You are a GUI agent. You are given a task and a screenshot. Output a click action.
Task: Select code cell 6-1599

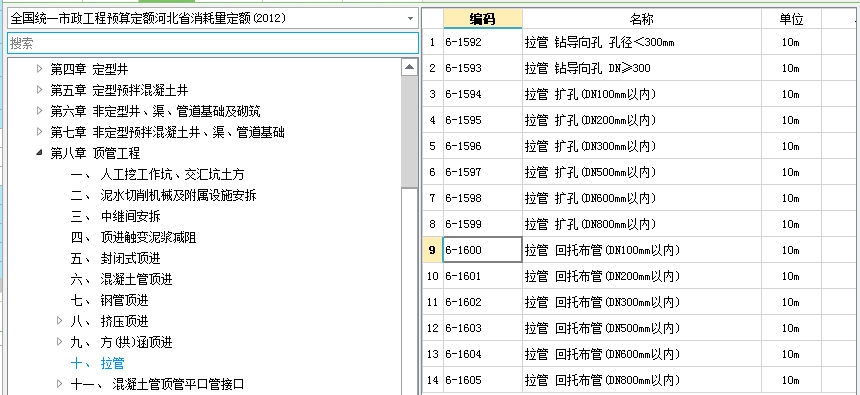[x=483, y=224]
